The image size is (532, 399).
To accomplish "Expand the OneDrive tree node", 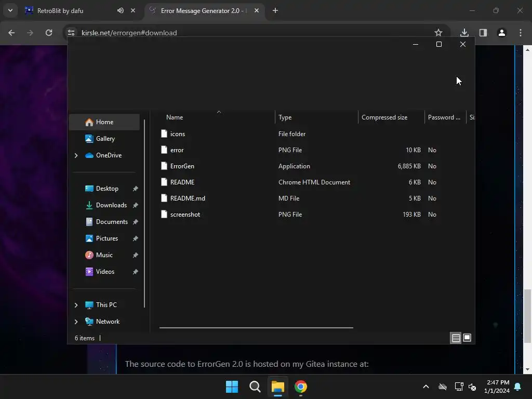I will 76,155.
